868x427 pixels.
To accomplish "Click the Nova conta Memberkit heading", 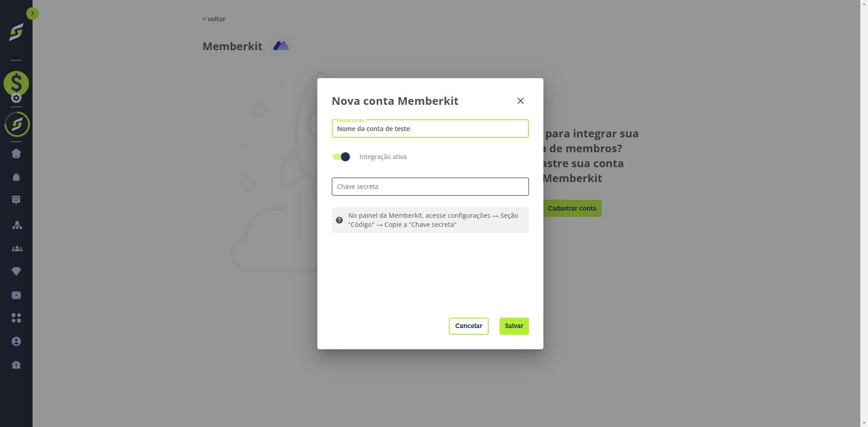I will 395,101.
